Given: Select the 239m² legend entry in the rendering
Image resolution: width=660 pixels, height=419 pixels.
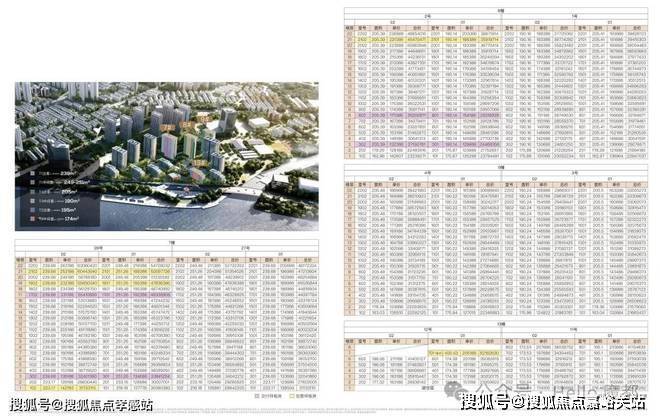Looking at the screenshot, I should pos(53,173).
